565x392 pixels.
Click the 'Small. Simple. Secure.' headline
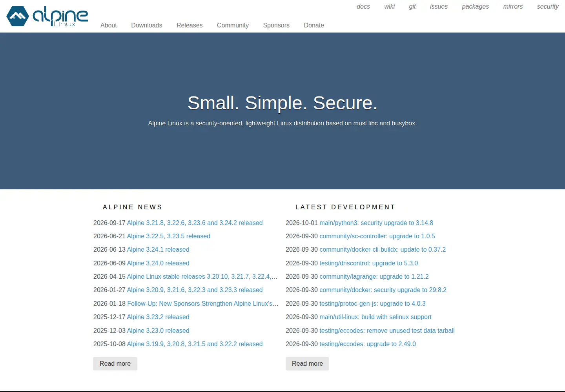[282, 103]
